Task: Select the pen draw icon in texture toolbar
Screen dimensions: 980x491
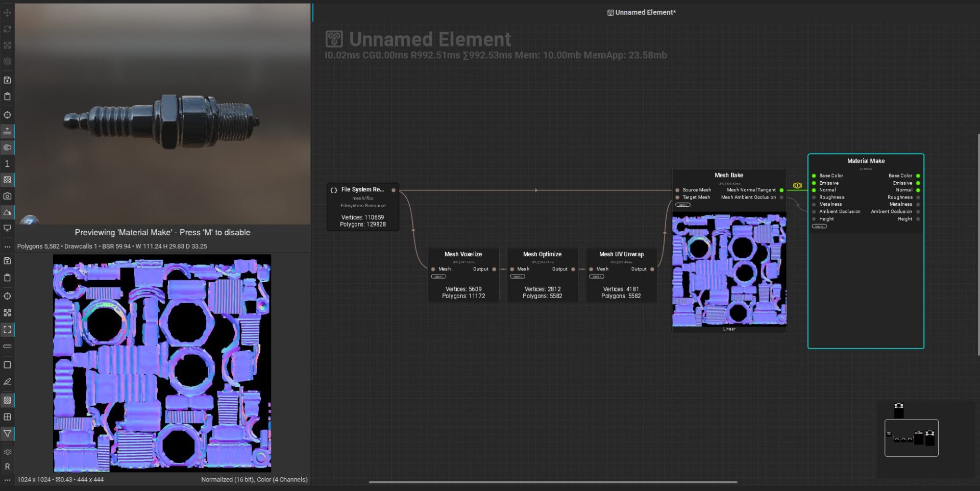Action: pos(7,382)
